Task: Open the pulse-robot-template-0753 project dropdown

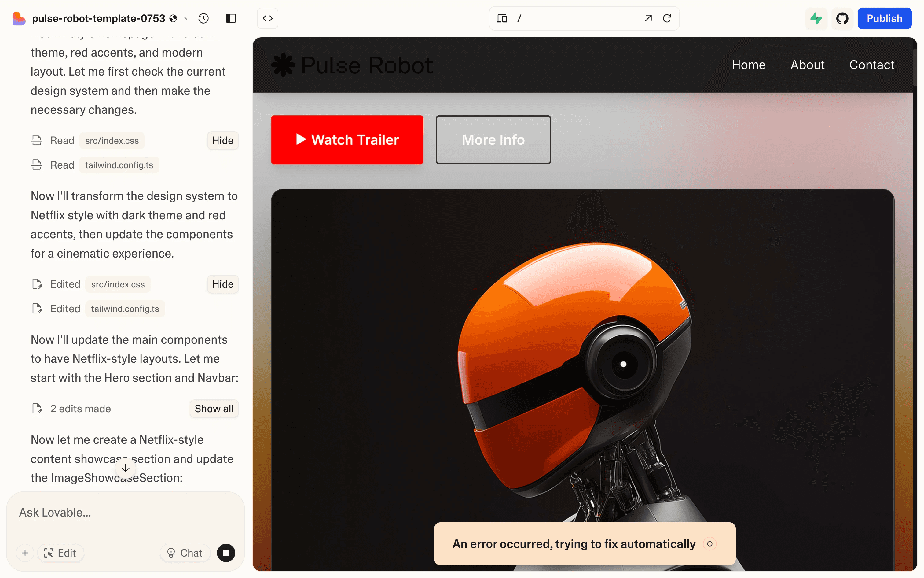Action: click(x=185, y=18)
